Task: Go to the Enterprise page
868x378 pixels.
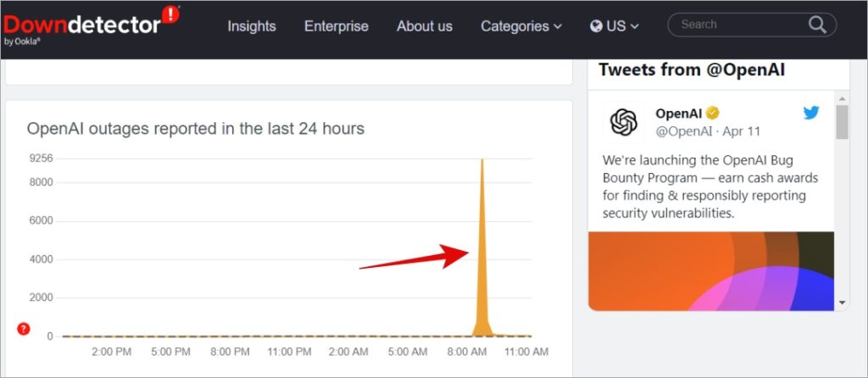Action: (336, 26)
